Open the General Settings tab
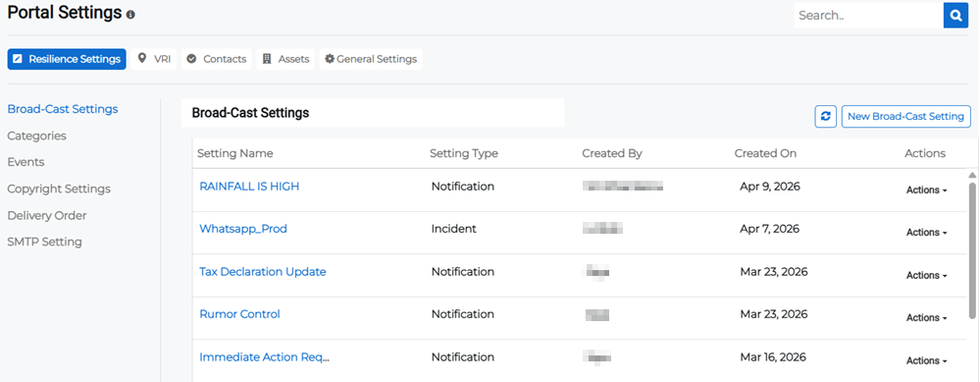The image size is (980, 382). [x=371, y=59]
